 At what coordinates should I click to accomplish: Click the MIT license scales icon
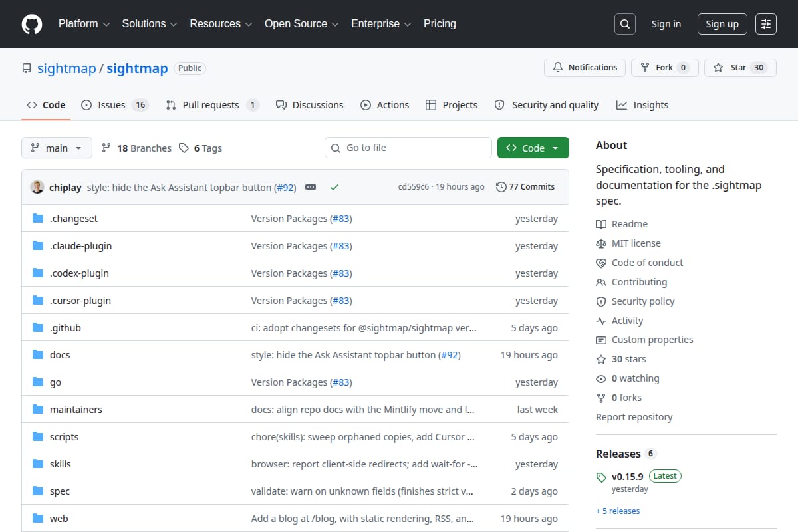click(x=601, y=244)
